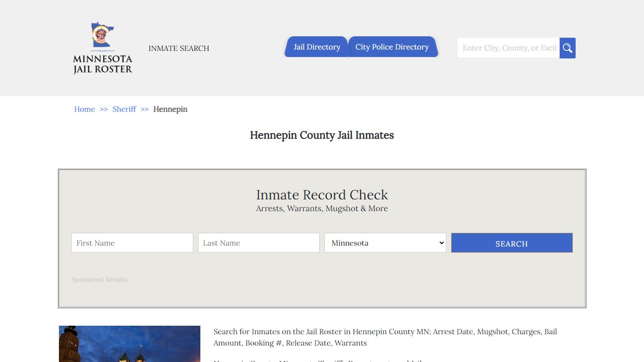The image size is (644, 362).
Task: Click the Hennepin County Jail Inmates heading
Action: pos(322,135)
